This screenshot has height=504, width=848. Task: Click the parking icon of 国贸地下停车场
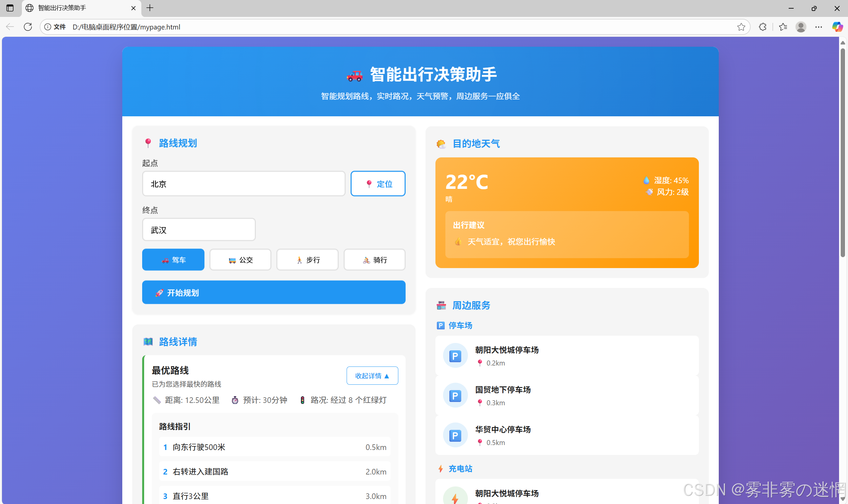coord(455,396)
